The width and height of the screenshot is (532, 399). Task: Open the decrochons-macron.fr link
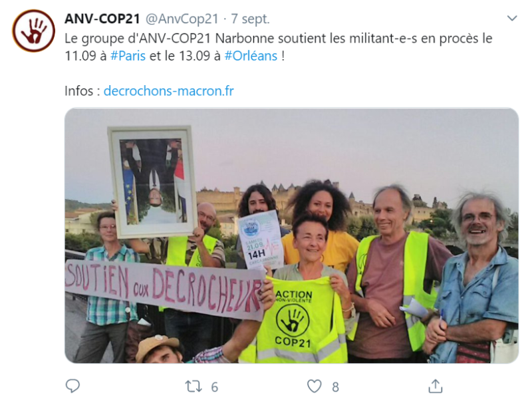pos(169,91)
